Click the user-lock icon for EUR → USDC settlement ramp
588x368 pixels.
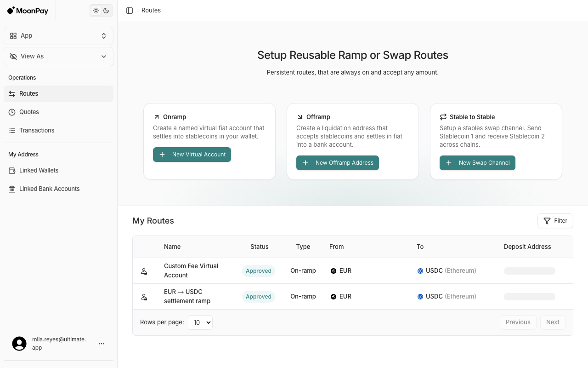click(144, 297)
